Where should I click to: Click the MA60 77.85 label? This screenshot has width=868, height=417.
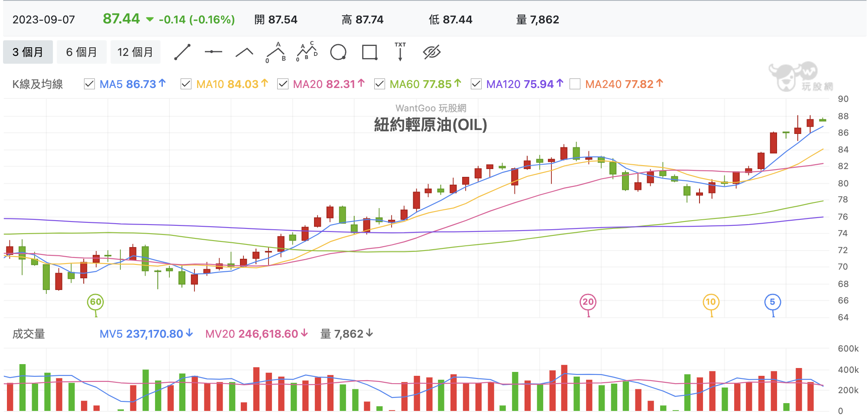(425, 84)
